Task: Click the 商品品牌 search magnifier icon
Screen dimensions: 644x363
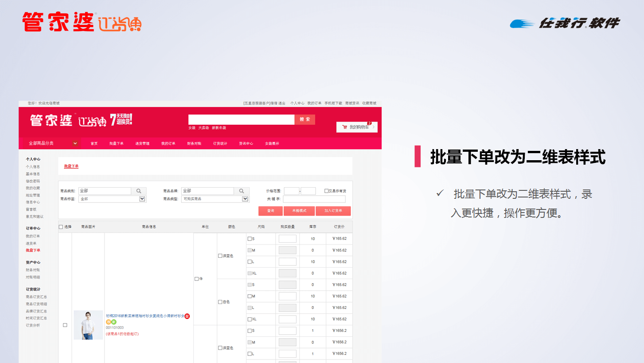Action: pyautogui.click(x=241, y=191)
